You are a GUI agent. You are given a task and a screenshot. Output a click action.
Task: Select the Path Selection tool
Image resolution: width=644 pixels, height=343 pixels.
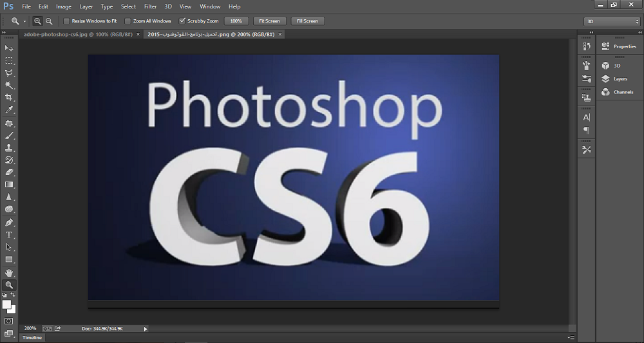point(8,247)
